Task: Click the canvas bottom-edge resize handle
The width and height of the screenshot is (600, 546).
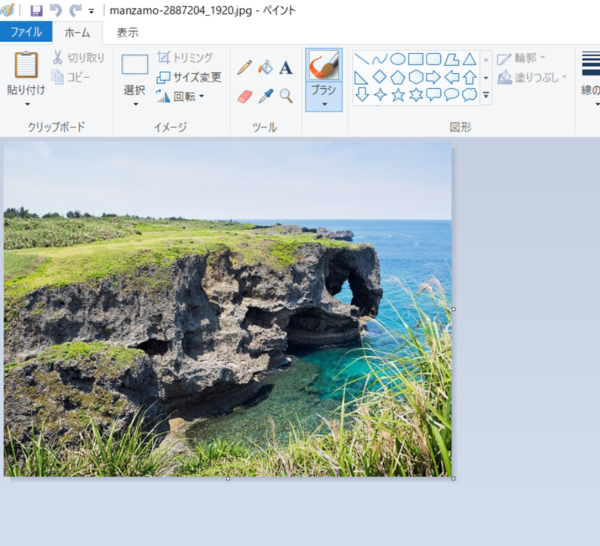Action: point(228,479)
